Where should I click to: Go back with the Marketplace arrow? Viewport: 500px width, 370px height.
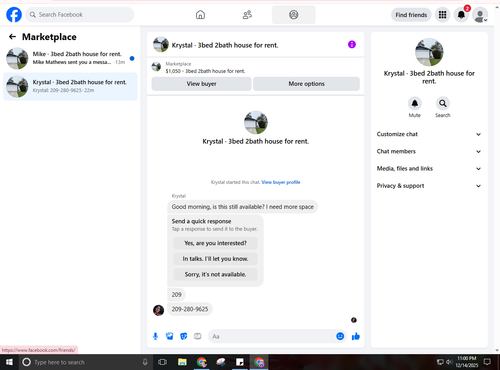click(x=12, y=37)
